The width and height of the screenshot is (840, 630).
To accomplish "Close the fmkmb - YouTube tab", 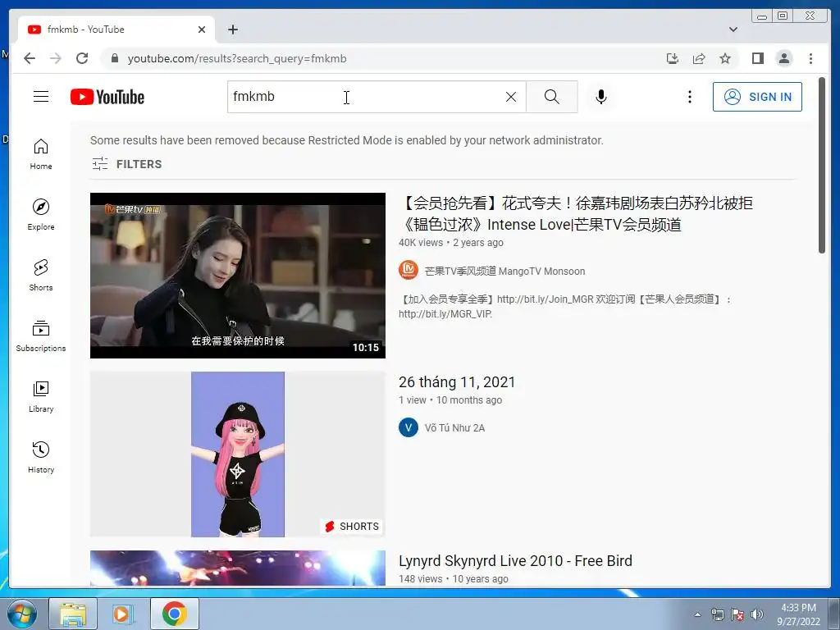I will 202,30.
